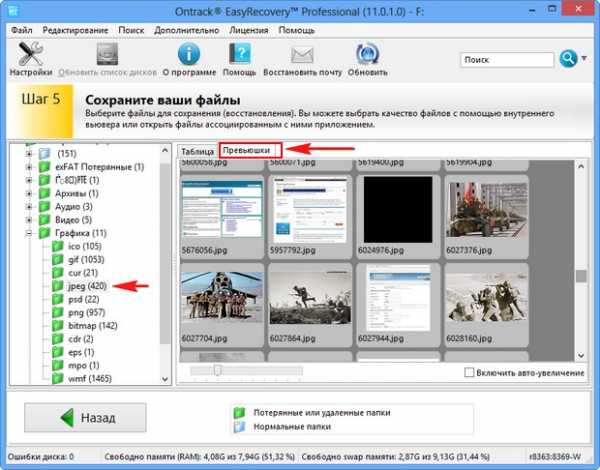Image resolution: width=600 pixels, height=470 pixels.
Task: Select helicopter thumbnail 6027704.jpg
Action: 222,305
